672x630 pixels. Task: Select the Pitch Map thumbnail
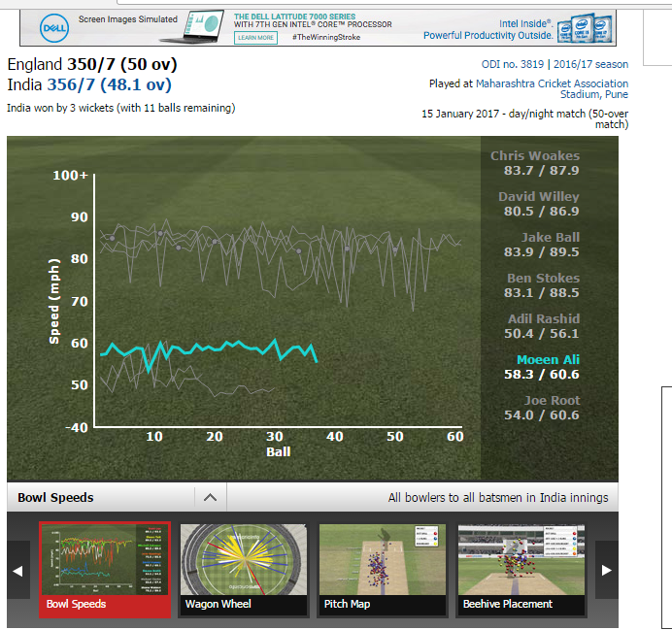383,570
